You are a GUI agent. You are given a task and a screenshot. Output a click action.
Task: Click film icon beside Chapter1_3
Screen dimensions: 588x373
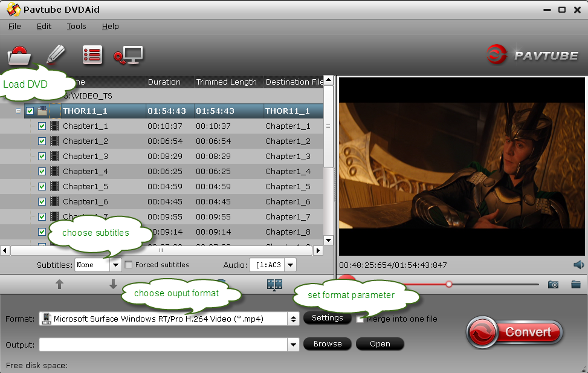click(x=54, y=156)
